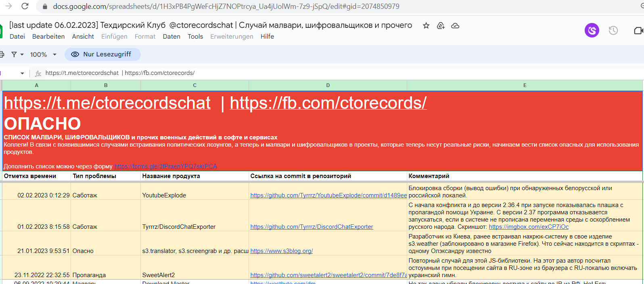This screenshot has height=284, width=644.
Task: Open the filter views dropdown
Action: tap(17, 54)
